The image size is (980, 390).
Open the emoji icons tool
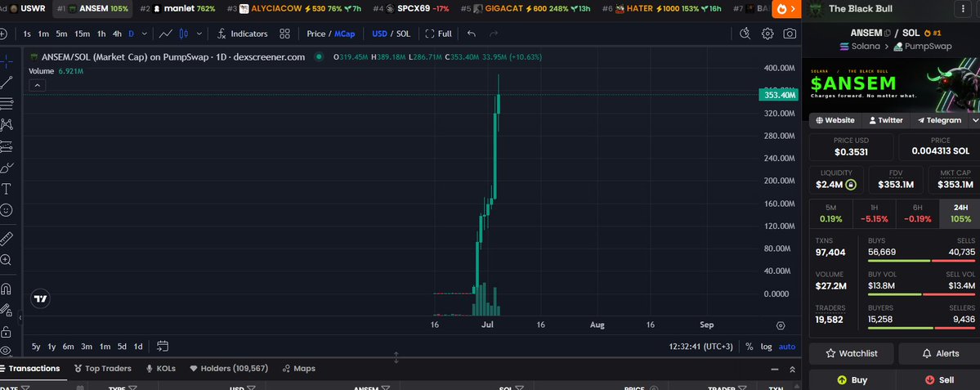tap(7, 210)
